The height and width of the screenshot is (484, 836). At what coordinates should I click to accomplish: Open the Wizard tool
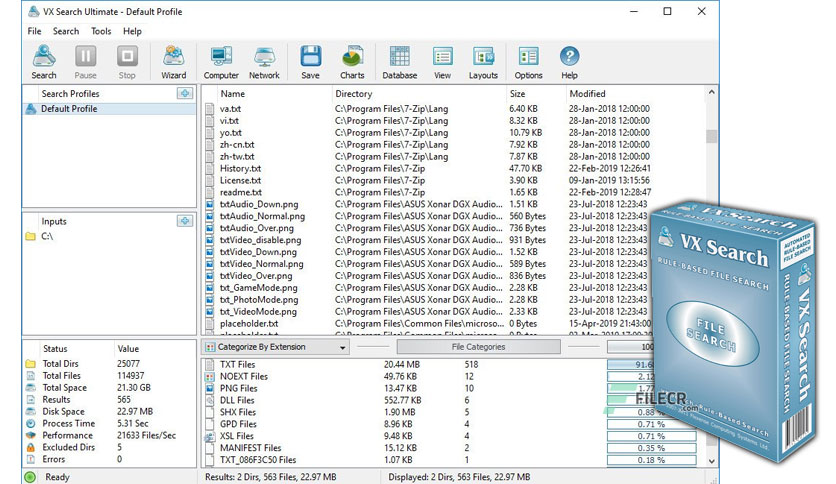[x=174, y=62]
